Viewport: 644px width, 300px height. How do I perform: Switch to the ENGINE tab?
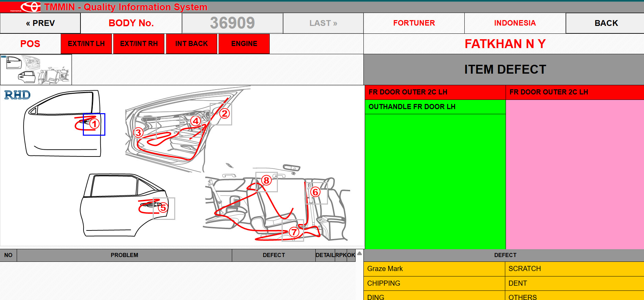coord(244,44)
